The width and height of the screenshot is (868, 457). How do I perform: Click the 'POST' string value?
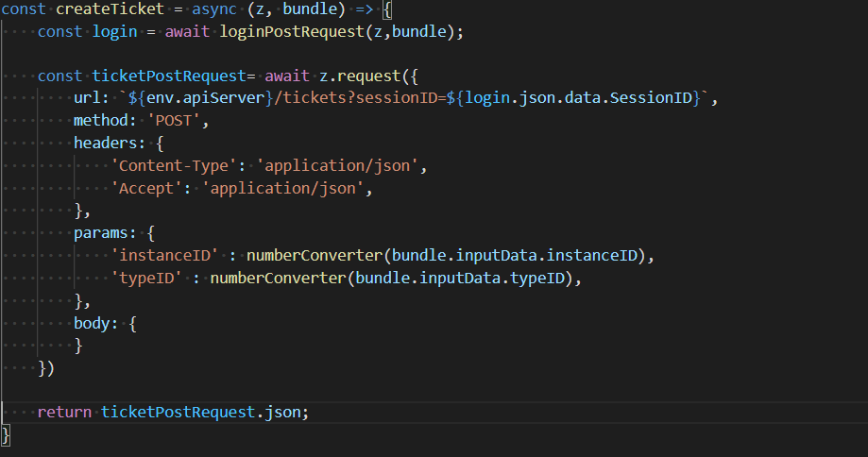173,121
